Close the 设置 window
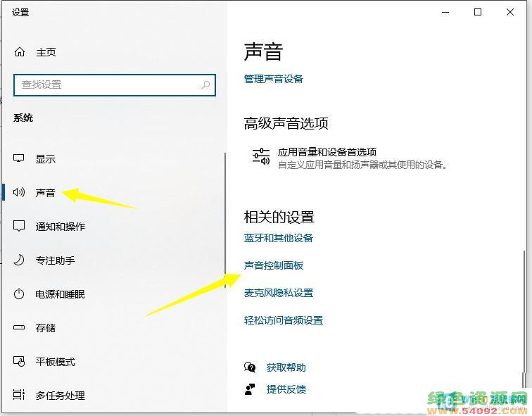This screenshot has height=416, width=532. pyautogui.click(x=510, y=13)
